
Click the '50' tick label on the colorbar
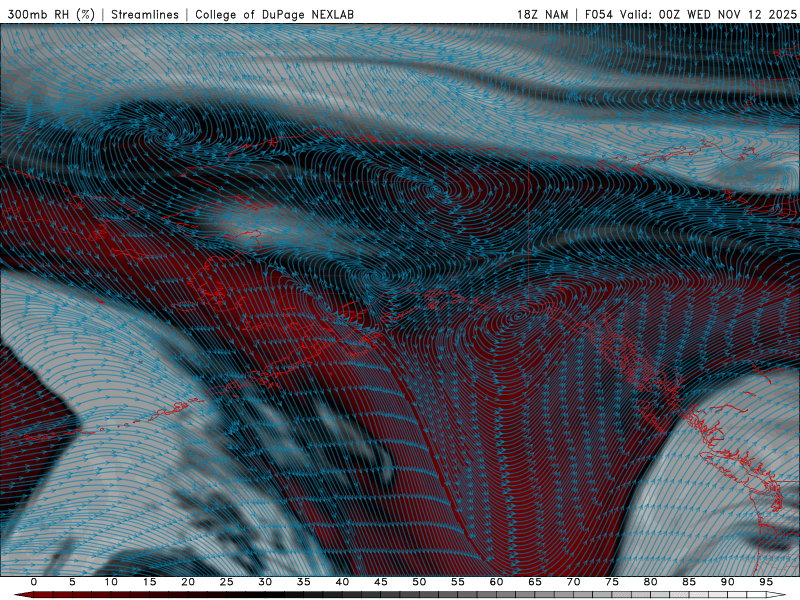[x=419, y=582]
